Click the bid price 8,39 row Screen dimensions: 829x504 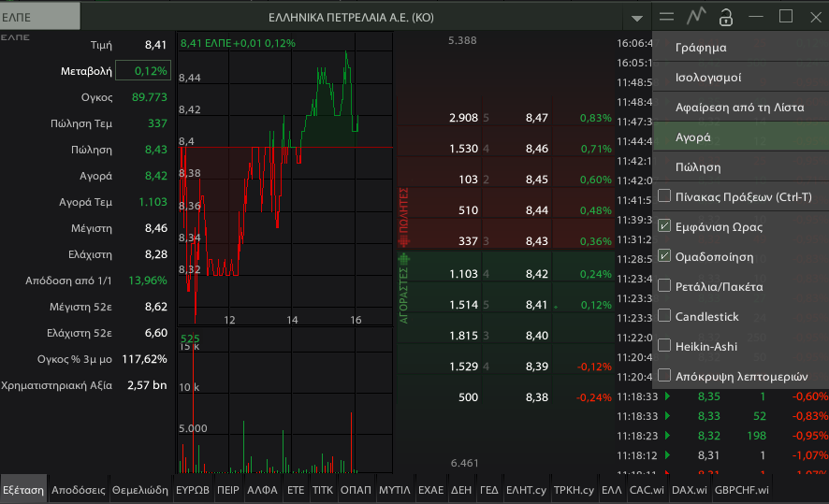coord(506,367)
